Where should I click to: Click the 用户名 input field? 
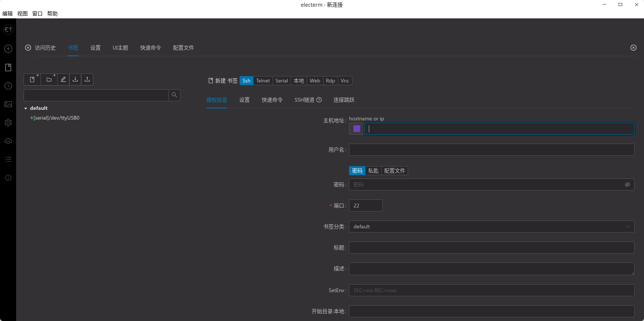tap(491, 150)
